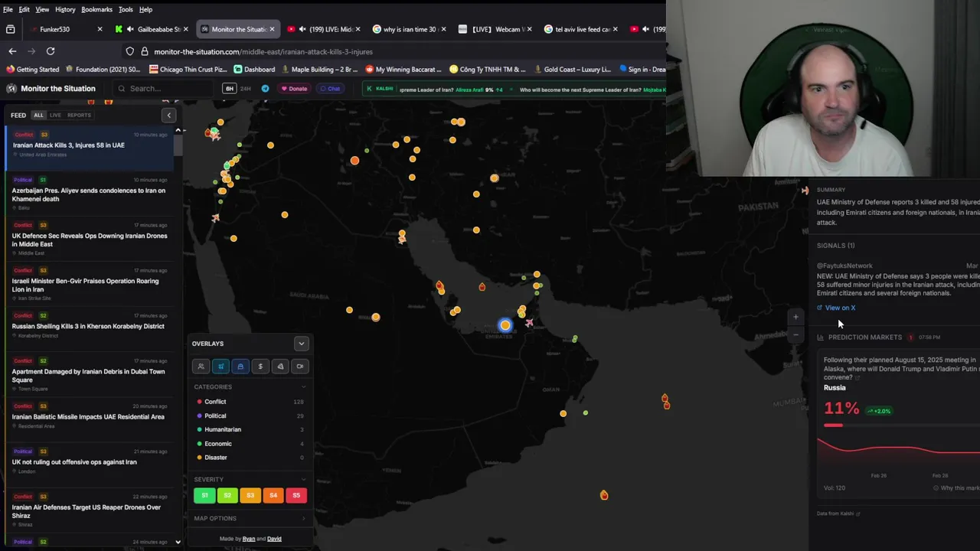
Task: Open David's credit link
Action: [x=274, y=539]
